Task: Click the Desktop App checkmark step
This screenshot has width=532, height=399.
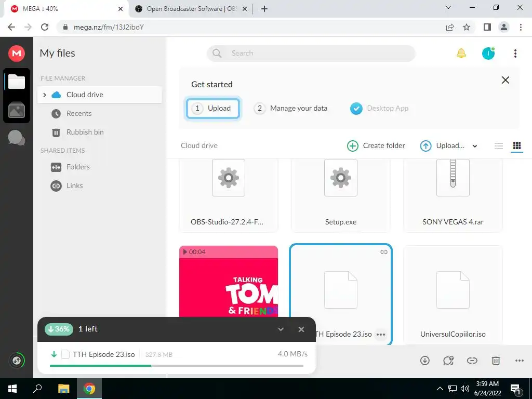Action: pyautogui.click(x=356, y=109)
